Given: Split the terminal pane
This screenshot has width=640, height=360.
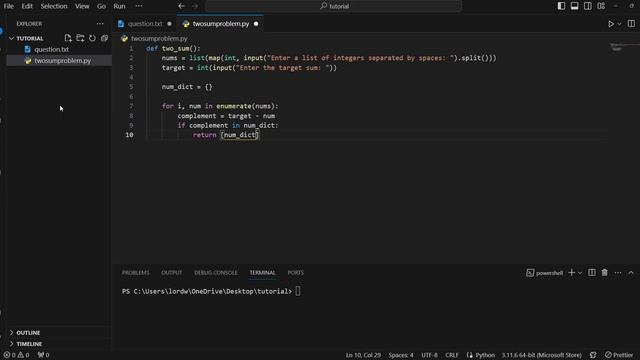Looking at the screenshot, I should coord(591,273).
